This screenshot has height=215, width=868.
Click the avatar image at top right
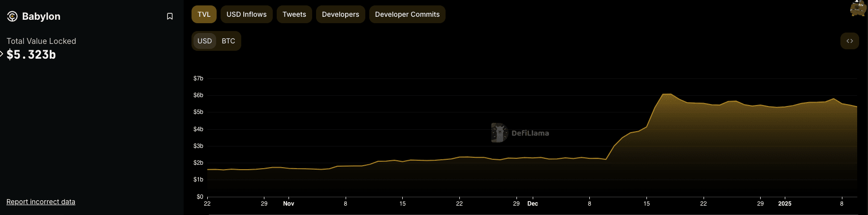(x=859, y=8)
